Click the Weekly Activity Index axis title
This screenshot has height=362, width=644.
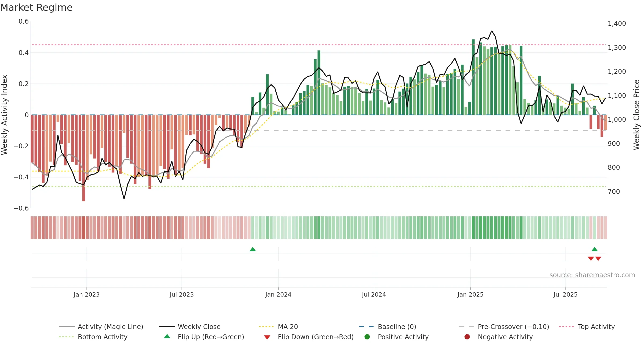coord(4,115)
